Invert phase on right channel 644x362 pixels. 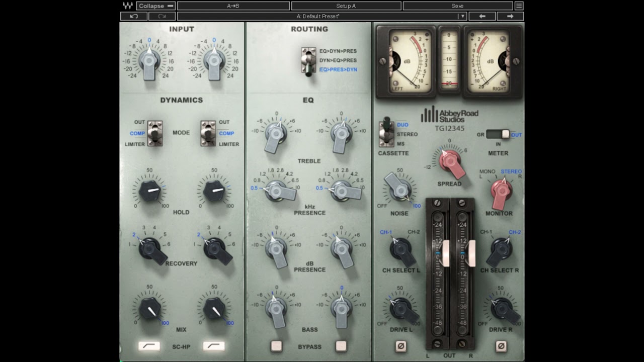pos(501,346)
